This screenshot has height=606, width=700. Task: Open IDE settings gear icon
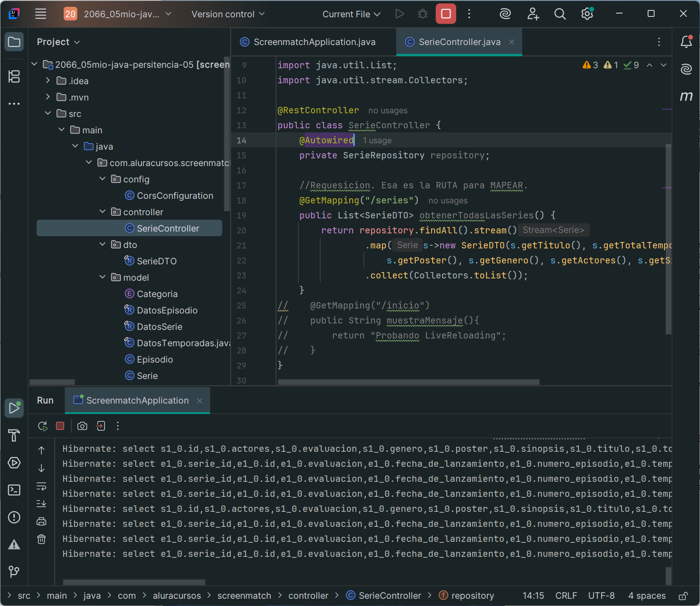587,14
